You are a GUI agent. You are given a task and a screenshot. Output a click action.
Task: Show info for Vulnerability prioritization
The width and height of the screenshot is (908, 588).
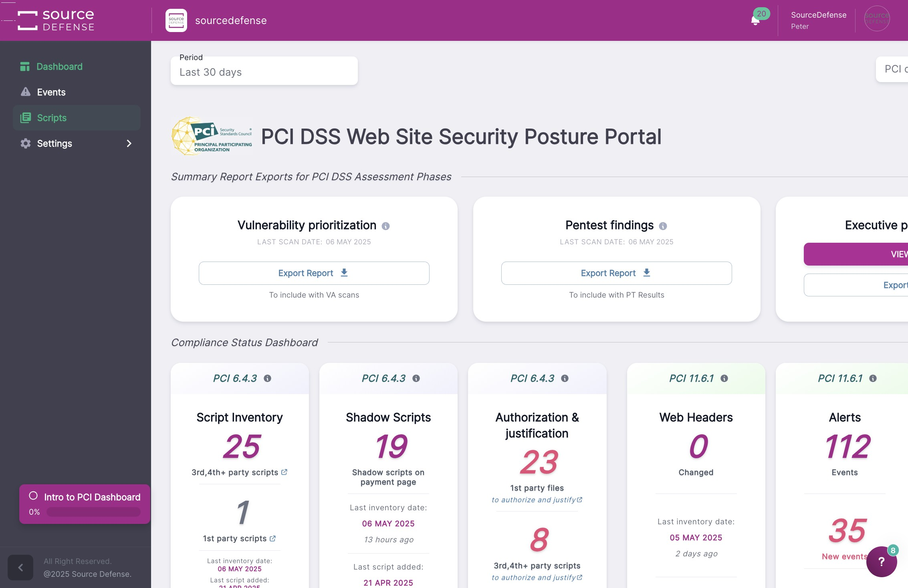(385, 226)
